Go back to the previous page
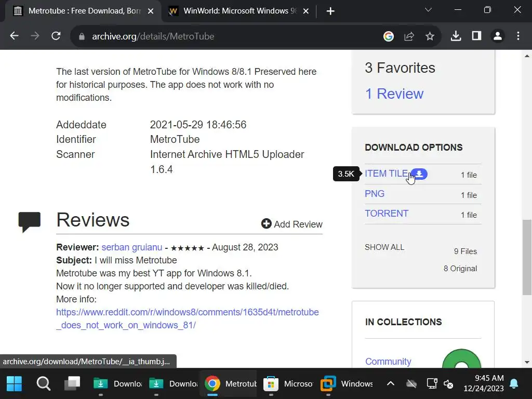Viewport: 532px width, 399px height. 14,36
